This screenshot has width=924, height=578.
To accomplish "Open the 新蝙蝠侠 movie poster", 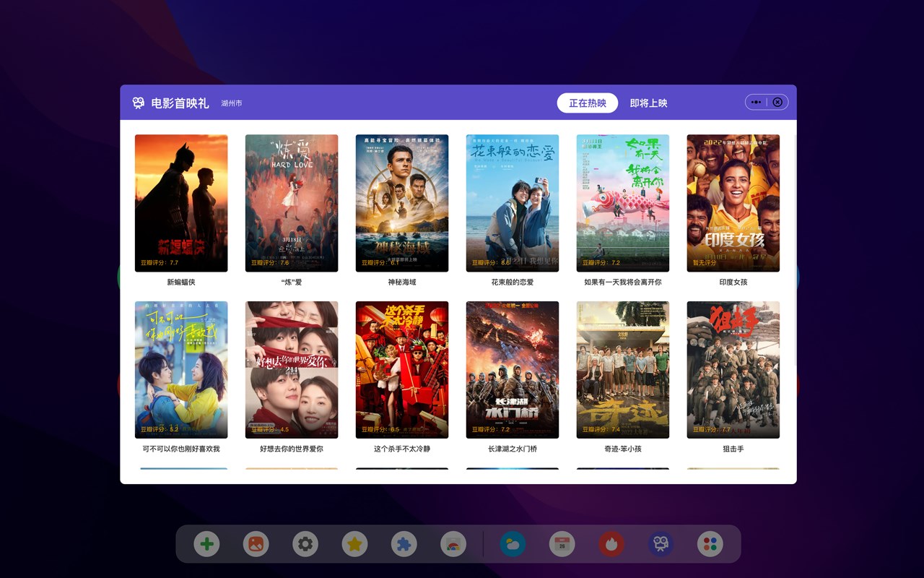I will click(x=181, y=203).
